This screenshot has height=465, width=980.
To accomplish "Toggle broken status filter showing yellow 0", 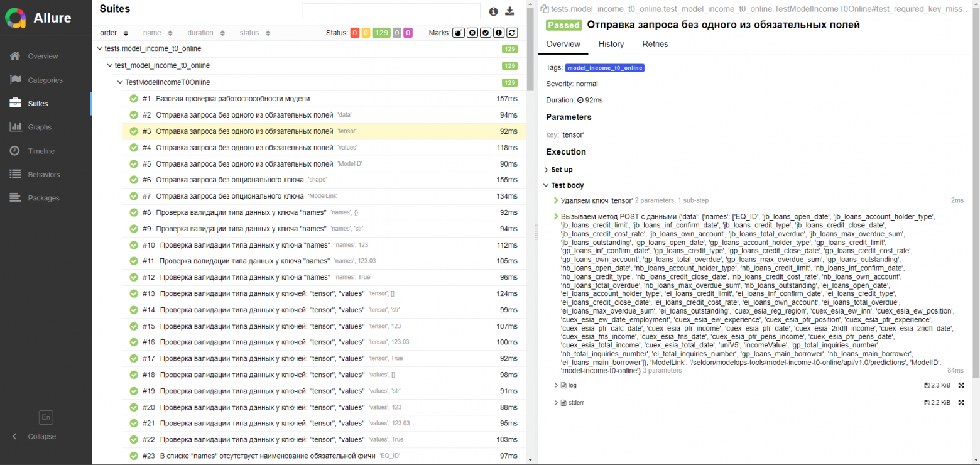I will click(x=366, y=33).
